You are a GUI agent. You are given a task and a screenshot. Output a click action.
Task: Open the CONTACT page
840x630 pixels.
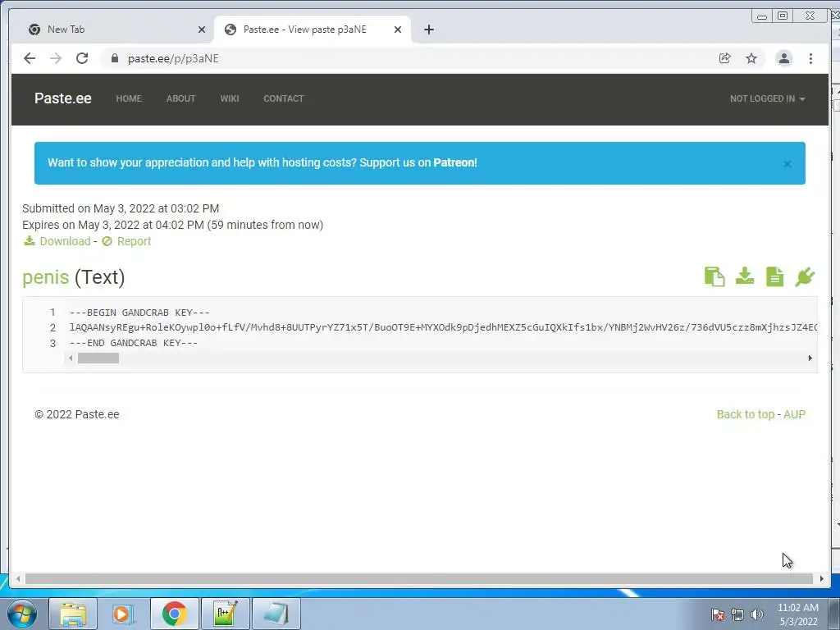(283, 98)
